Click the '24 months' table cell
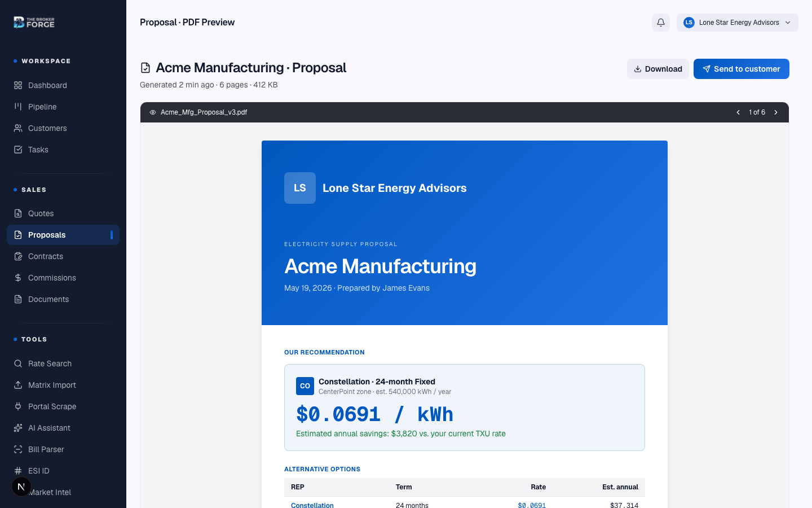The width and height of the screenshot is (812, 508). [x=412, y=505]
